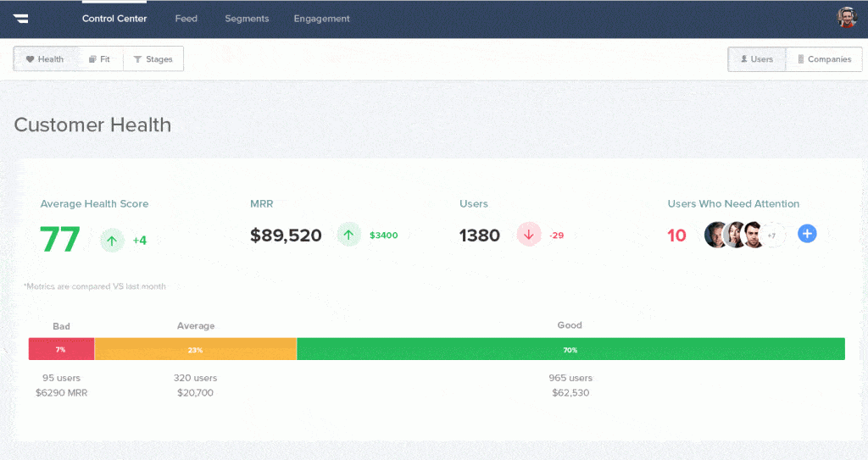This screenshot has height=460, width=868.
Task: Click the red down arrow next to Users
Action: 529,235
